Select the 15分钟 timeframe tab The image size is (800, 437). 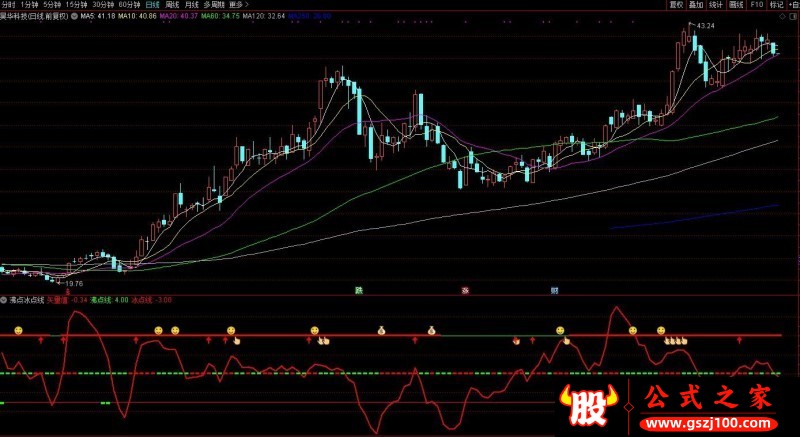(77, 5)
